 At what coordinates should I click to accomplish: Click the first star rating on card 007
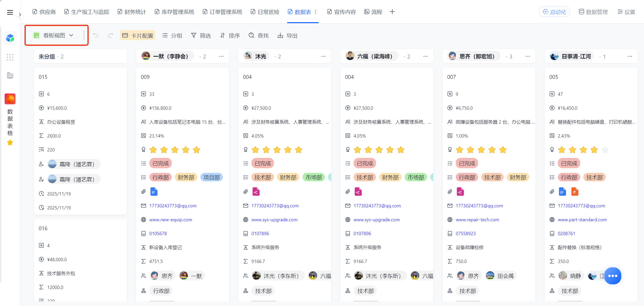[460, 150]
